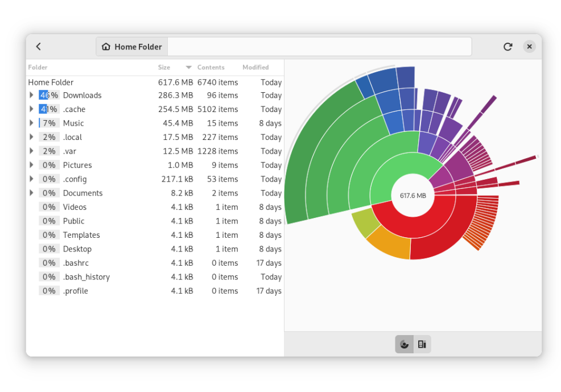Click the 7% usage bar for Music
The width and height of the screenshot is (561, 392).
(49, 123)
